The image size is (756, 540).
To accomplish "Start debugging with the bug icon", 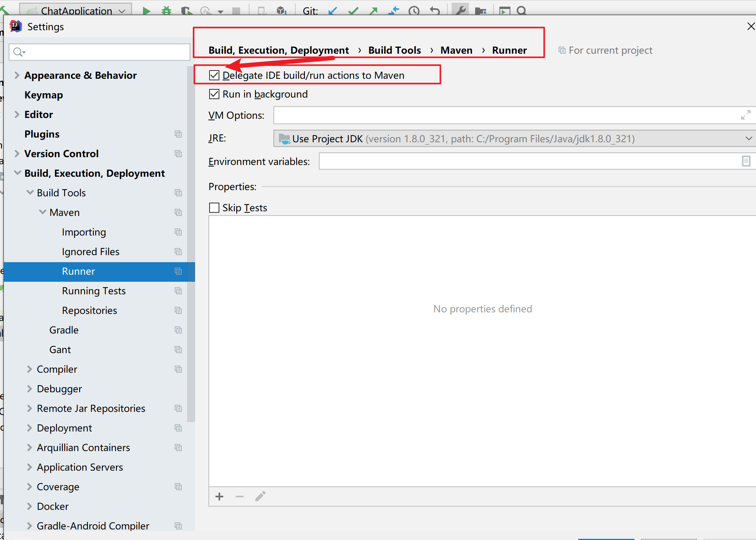I will (x=166, y=11).
